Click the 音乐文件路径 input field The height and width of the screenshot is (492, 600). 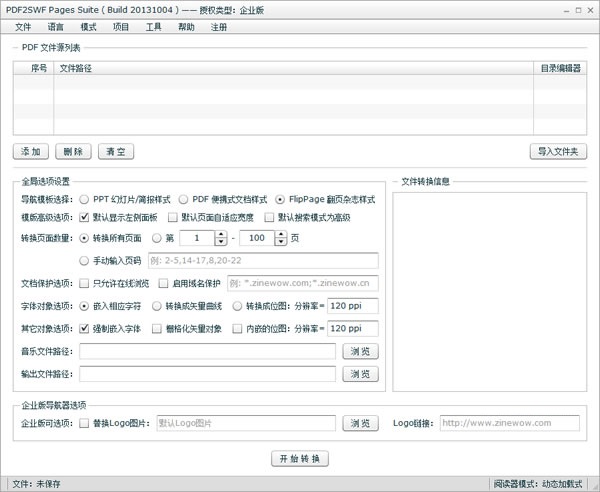(x=207, y=351)
